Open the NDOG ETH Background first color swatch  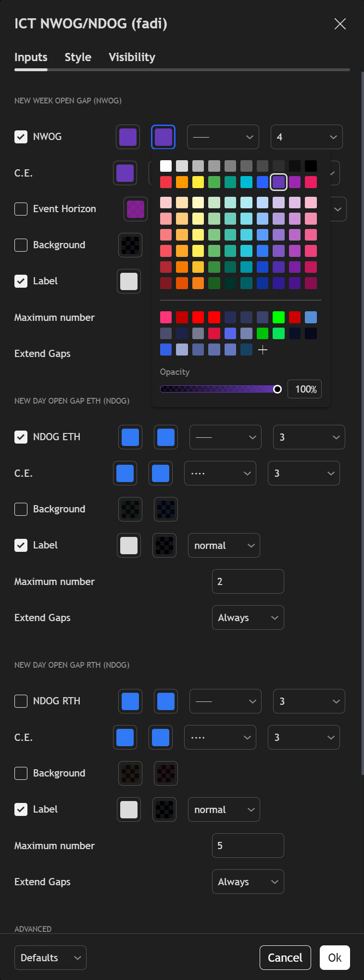coord(130,509)
